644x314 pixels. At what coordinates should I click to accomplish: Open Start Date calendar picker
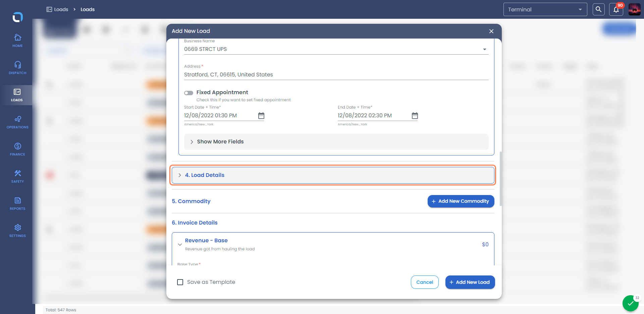coord(261,116)
